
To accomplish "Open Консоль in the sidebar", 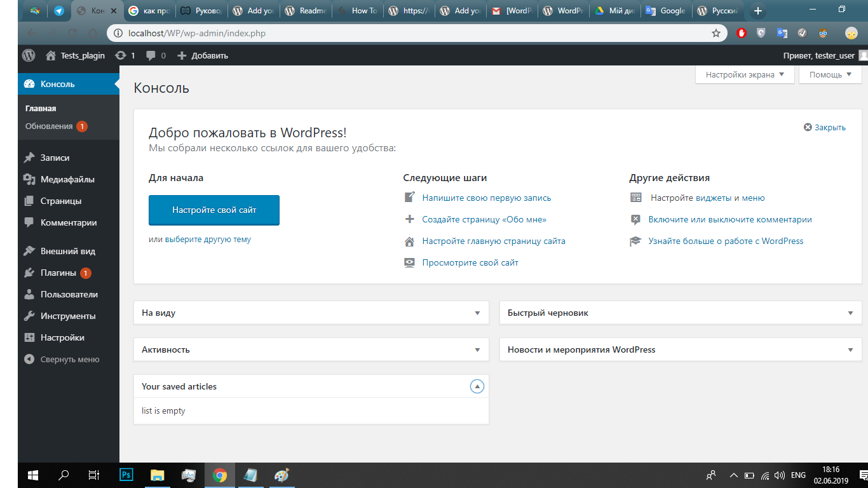I will [69, 84].
